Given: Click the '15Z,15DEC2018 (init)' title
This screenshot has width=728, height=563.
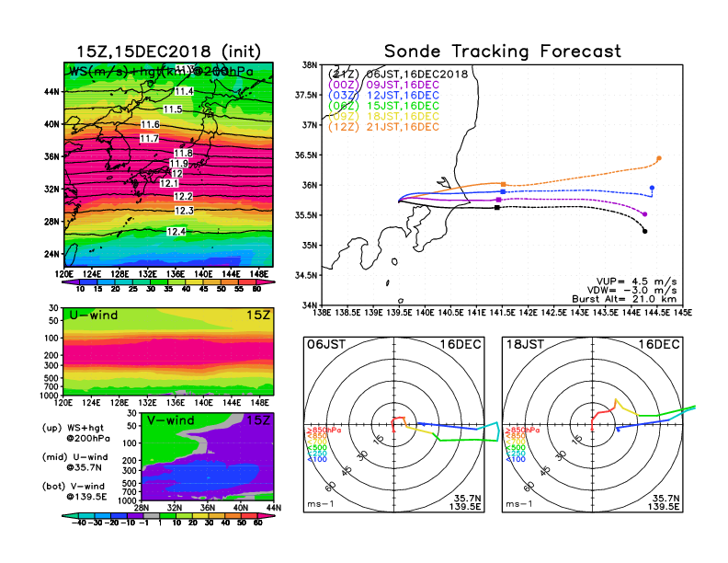Looking at the screenshot, I should [x=168, y=52].
